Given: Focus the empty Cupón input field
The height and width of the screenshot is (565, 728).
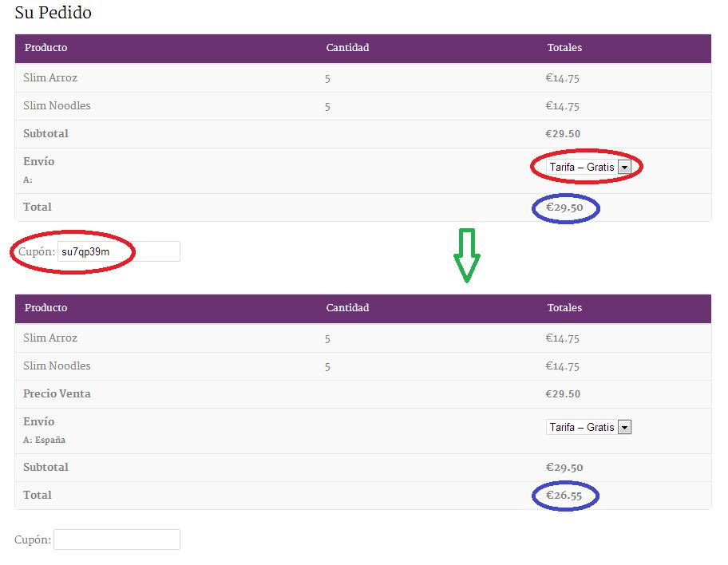Looking at the screenshot, I should click(117, 539).
